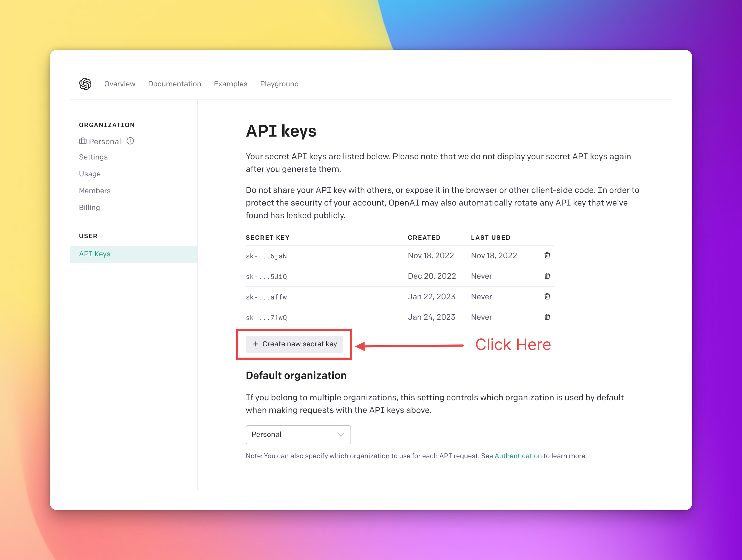Open the Playground tab
The width and height of the screenshot is (742, 560).
click(279, 84)
